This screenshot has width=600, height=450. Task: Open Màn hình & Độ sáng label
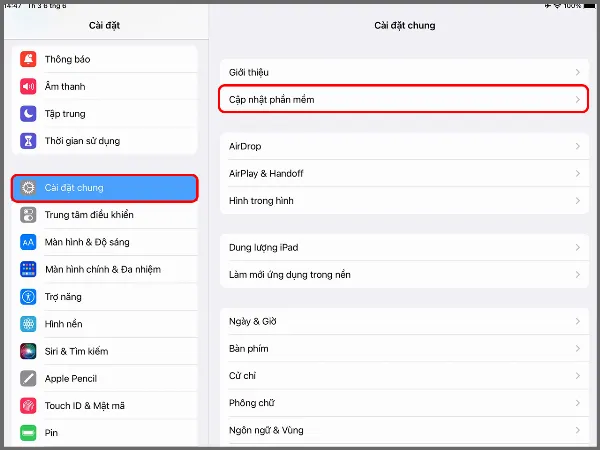pyautogui.click(x=87, y=242)
